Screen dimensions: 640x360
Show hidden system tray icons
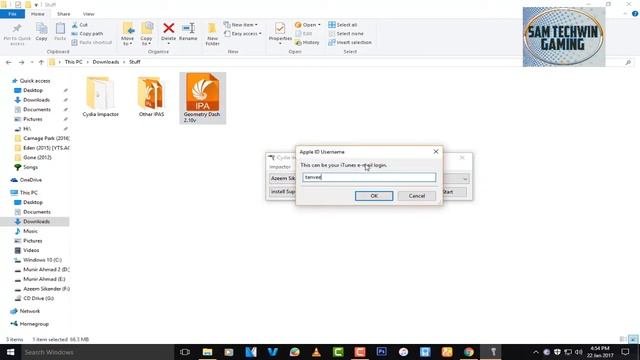536,352
